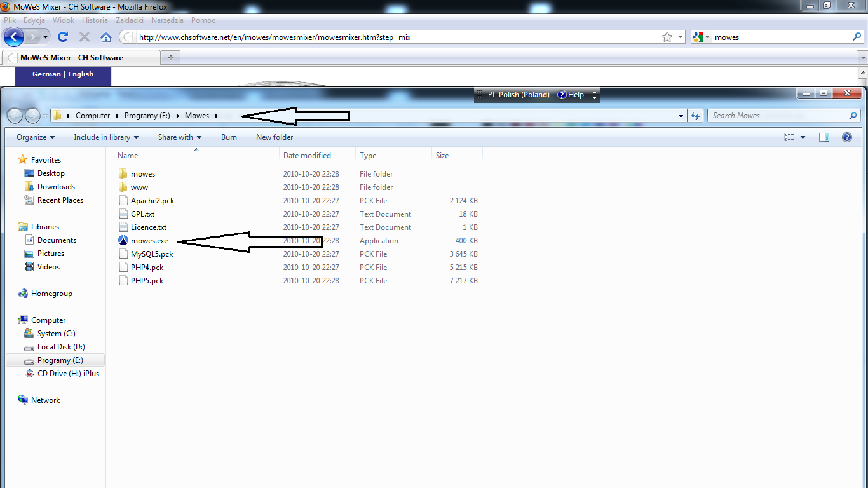Viewport: 868px width, 488px height.
Task: Open Explorer recent locations dropdown arrow
Action: [x=45, y=116]
